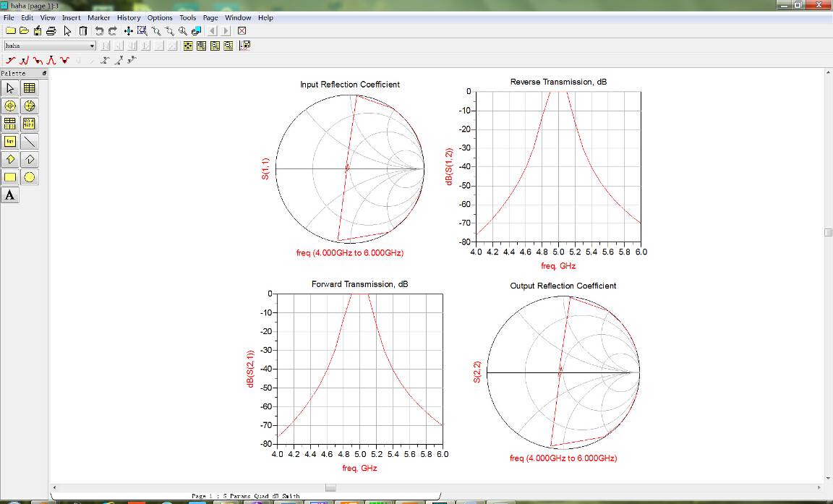Select the polygon drawing palette tool
The height and width of the screenshot is (504, 833).
tap(9, 159)
